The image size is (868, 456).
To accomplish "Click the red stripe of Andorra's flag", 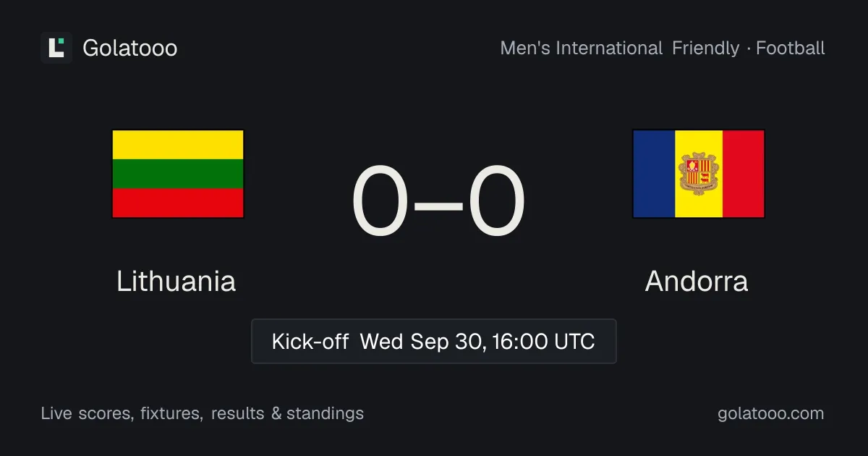I will tap(743, 174).
